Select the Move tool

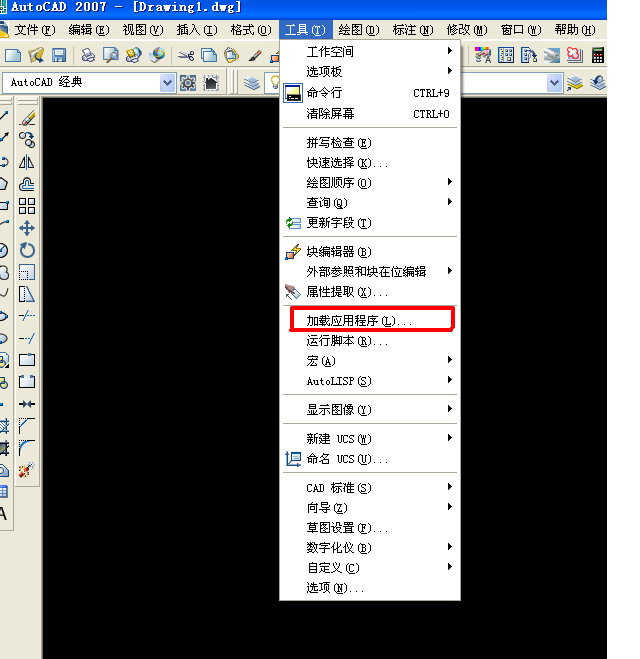point(27,228)
